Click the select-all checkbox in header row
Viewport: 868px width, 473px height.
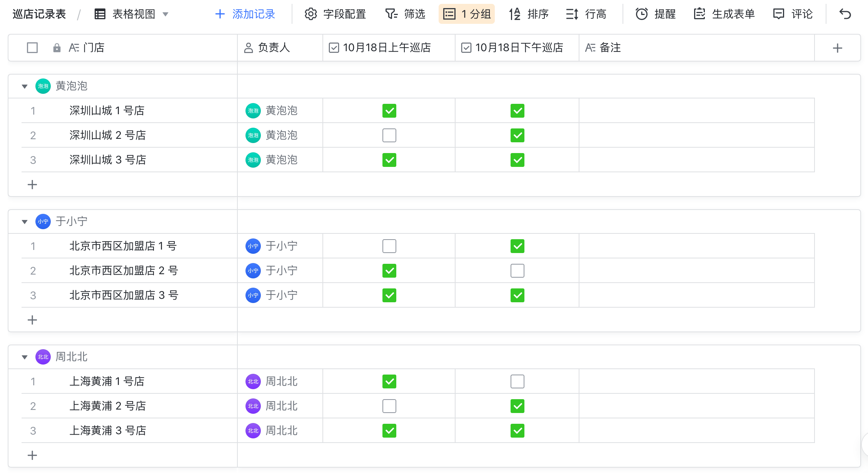pos(32,48)
